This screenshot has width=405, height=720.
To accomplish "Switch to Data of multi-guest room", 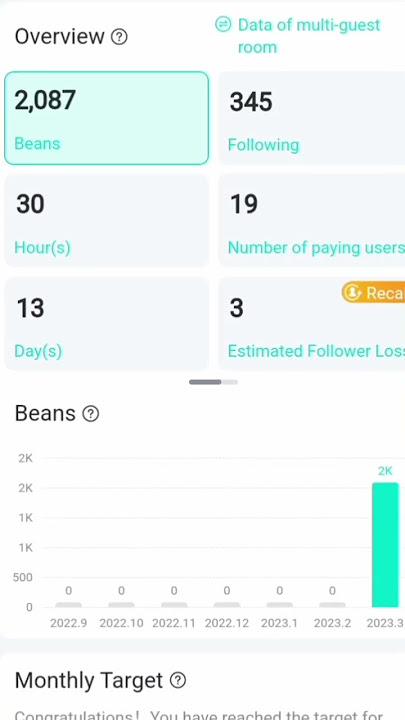I will pos(309,36).
